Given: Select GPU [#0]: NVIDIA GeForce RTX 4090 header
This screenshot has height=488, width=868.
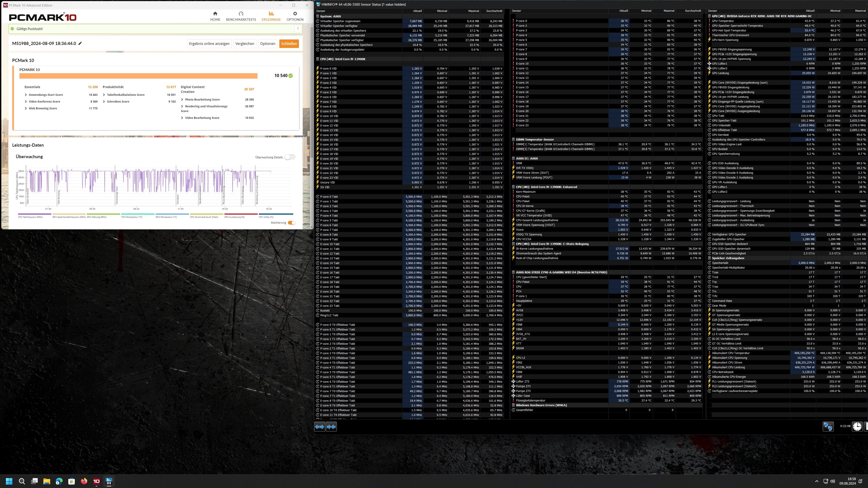Looking at the screenshot, I should pos(762,16).
